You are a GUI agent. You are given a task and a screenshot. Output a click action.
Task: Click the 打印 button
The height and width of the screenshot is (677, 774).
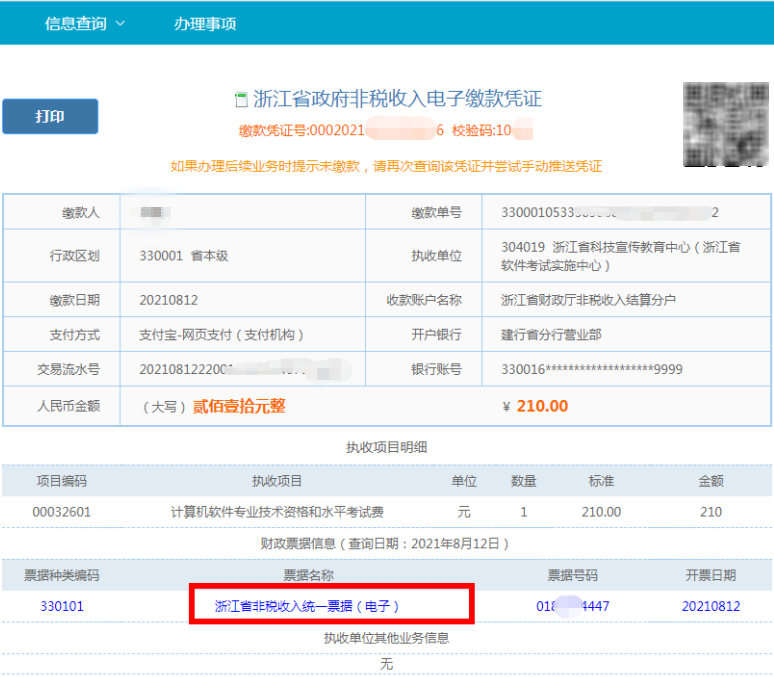click(50, 116)
